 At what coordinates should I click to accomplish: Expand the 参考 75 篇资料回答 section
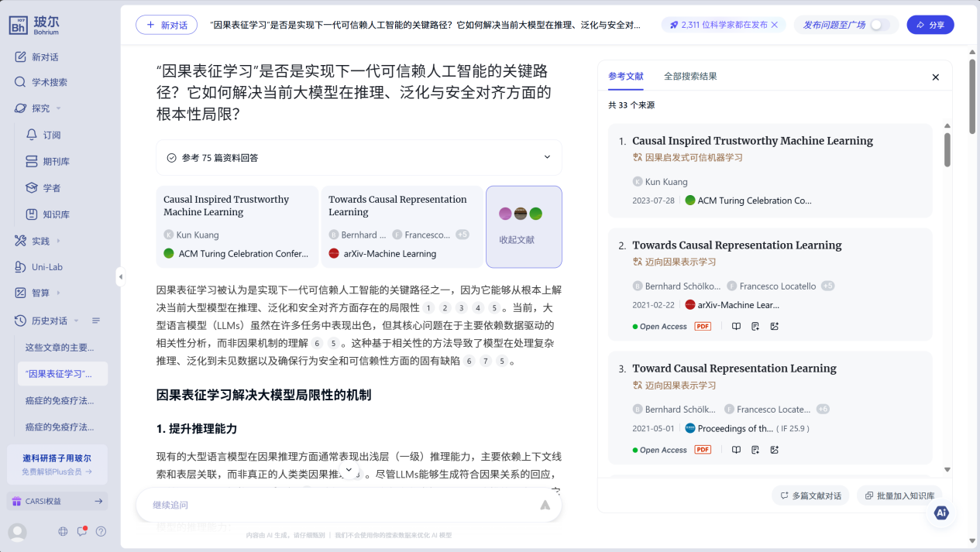click(547, 157)
